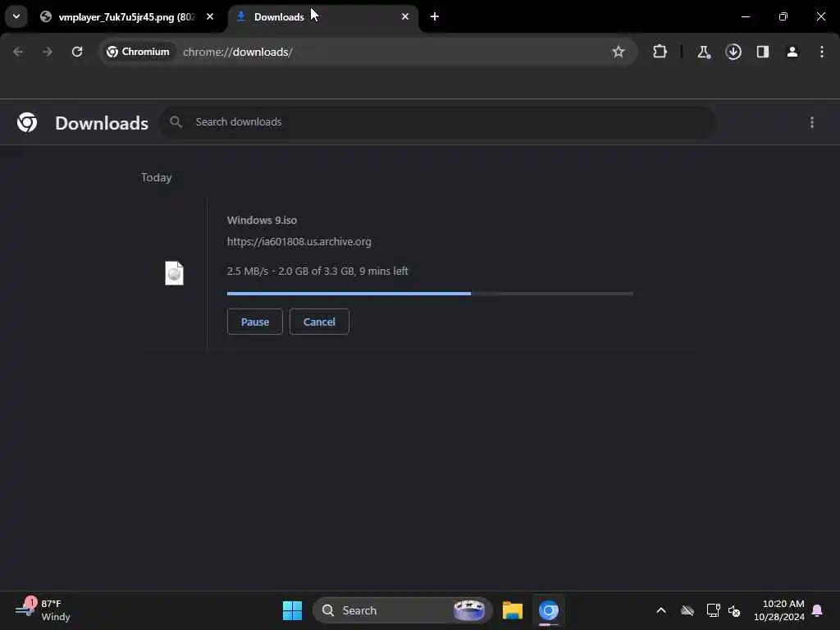Open the Downloads page more actions menu
This screenshot has width=840, height=630.
click(811, 123)
